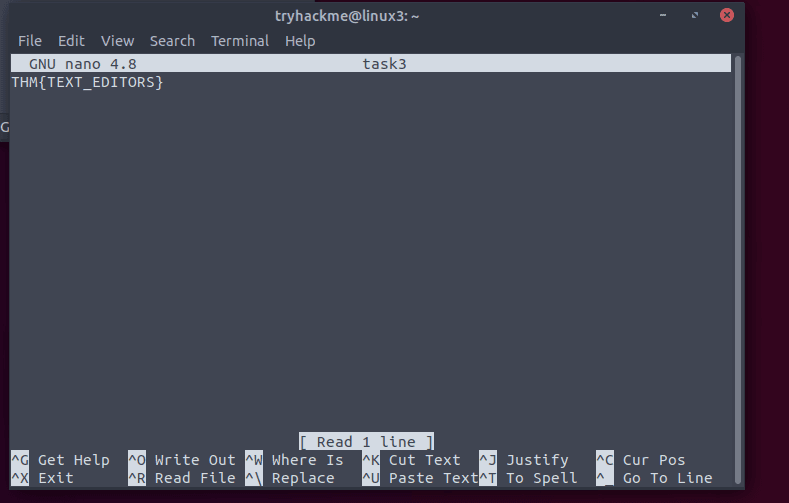Click the ^U Paste Text shortcut
The image size is (789, 503).
click(x=420, y=478)
